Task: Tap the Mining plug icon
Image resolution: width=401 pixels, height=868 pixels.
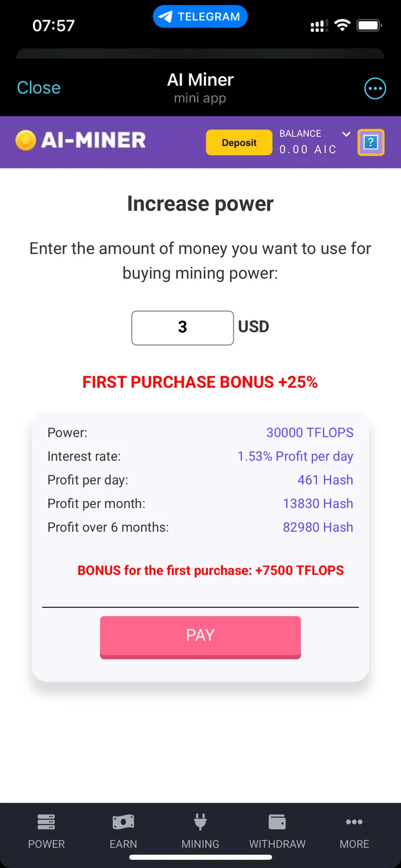Action: click(x=200, y=822)
